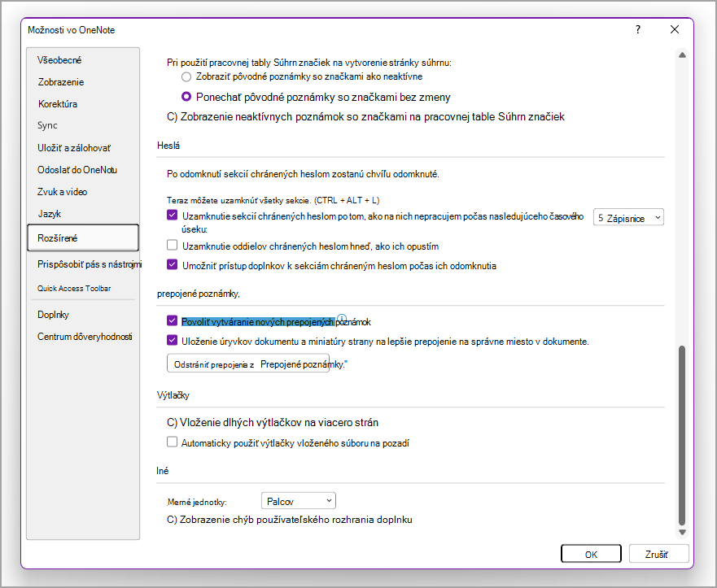717x588 pixels.
Task: Open Prispôsobiť pás s nástrojmi
Action: coord(90,264)
